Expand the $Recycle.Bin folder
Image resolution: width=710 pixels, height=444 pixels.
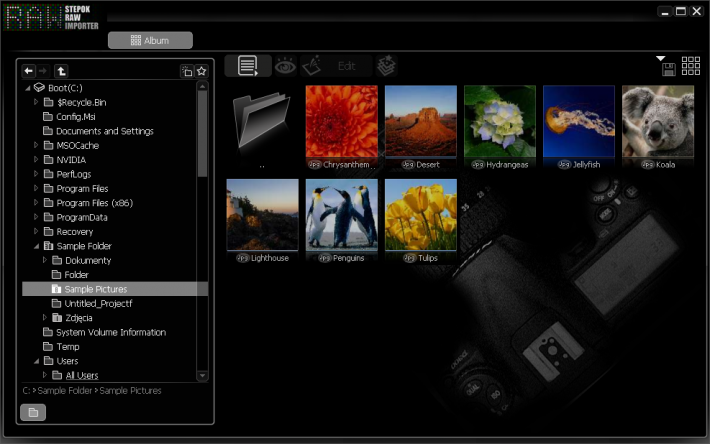(x=36, y=102)
